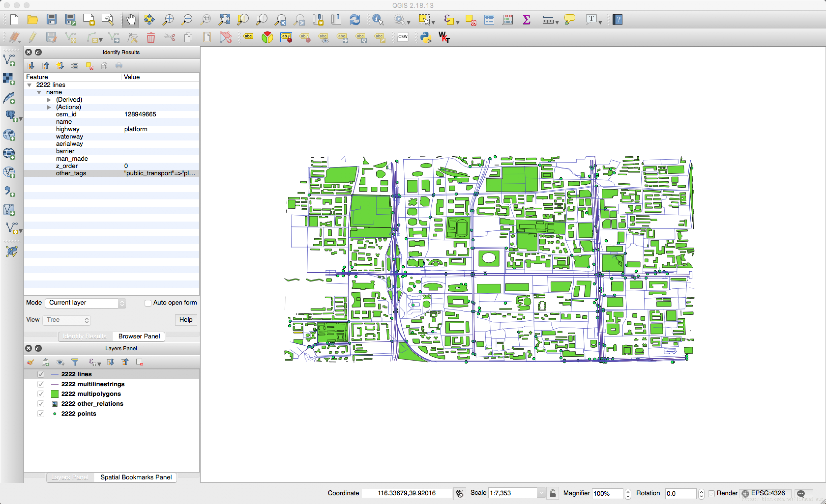Open layer styling brush in Layers Panel
This screenshot has width=826, height=504.
(30, 362)
